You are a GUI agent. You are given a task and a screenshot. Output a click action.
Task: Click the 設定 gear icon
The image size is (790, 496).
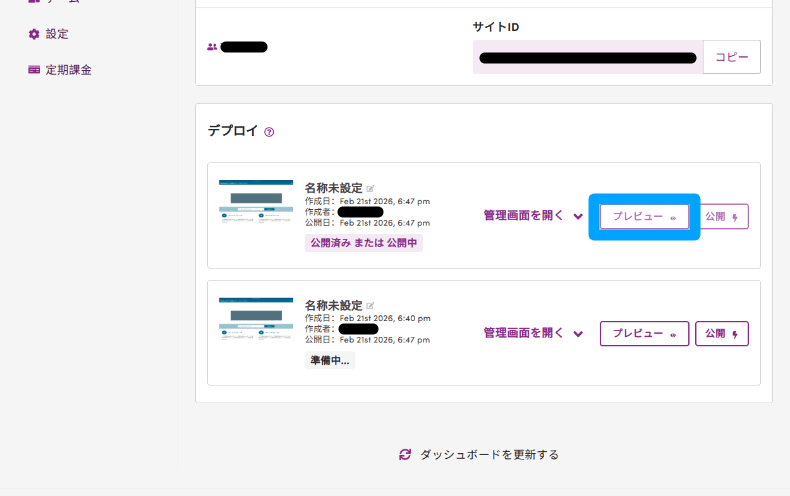point(34,34)
